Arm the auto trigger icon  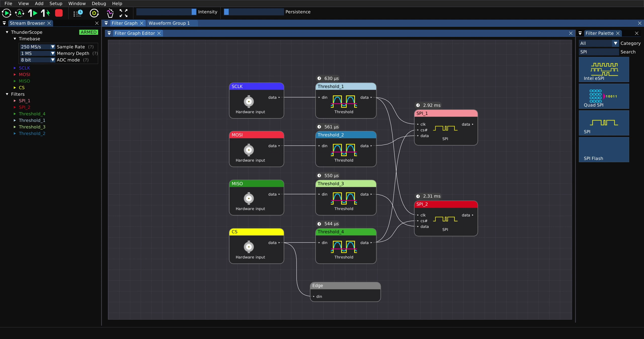click(20, 13)
